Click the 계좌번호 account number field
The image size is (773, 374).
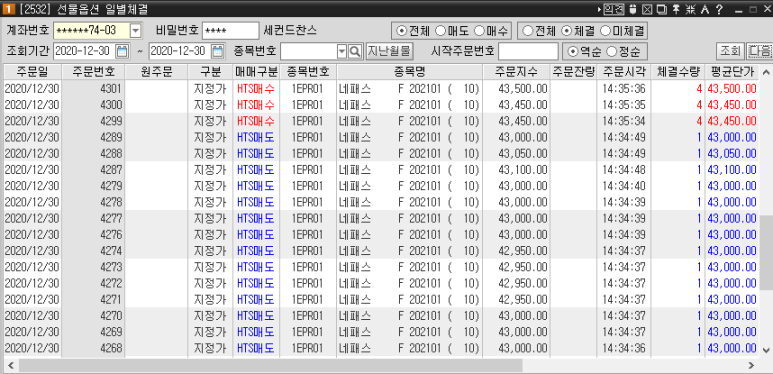(x=91, y=31)
